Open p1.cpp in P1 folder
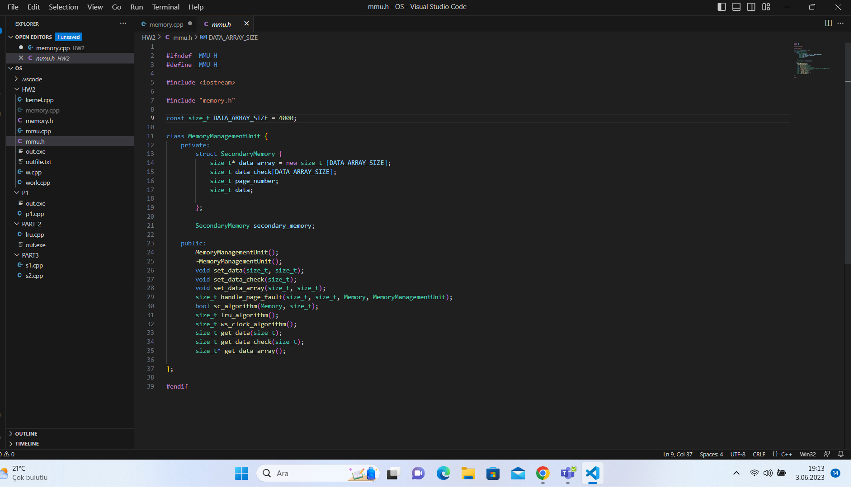 point(34,214)
